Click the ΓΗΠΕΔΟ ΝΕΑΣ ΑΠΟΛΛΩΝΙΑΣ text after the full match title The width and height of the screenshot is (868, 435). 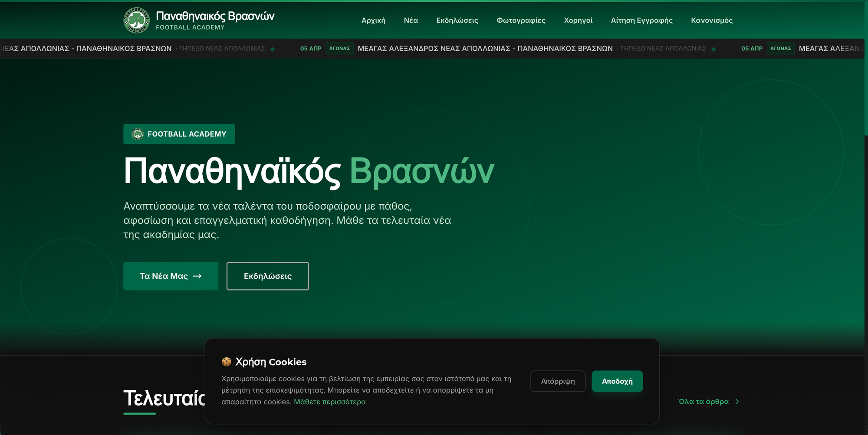(663, 49)
